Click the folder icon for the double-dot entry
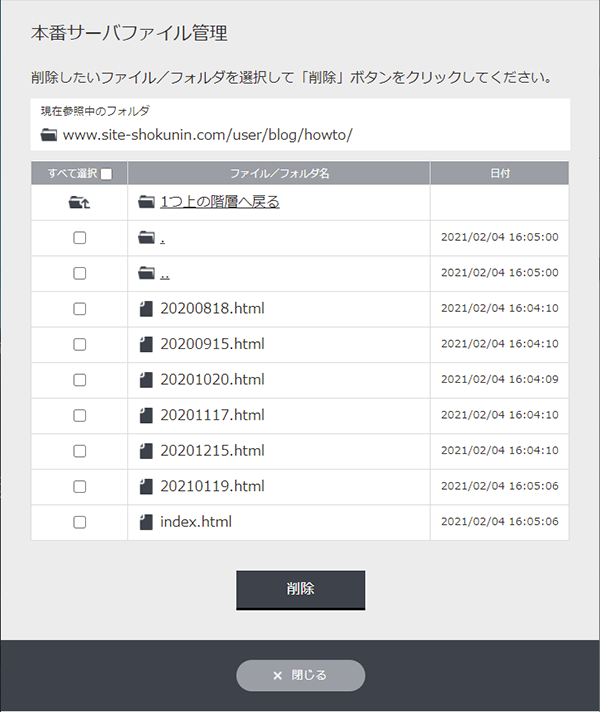Image resolution: width=600 pixels, height=712 pixels. tap(146, 273)
